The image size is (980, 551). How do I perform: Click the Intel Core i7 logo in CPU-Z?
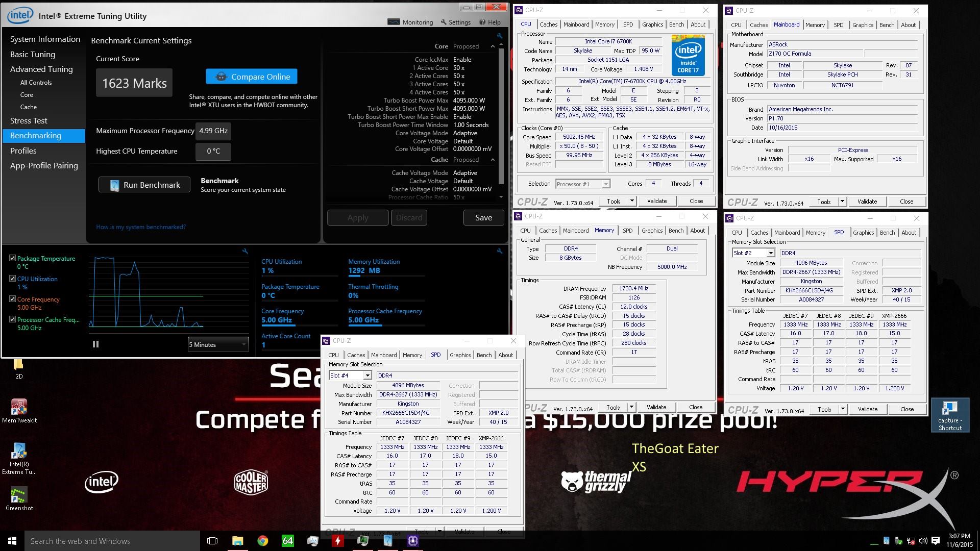688,56
